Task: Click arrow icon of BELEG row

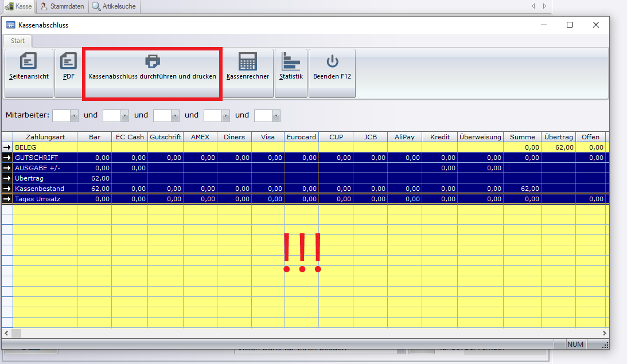Action: tap(7, 147)
